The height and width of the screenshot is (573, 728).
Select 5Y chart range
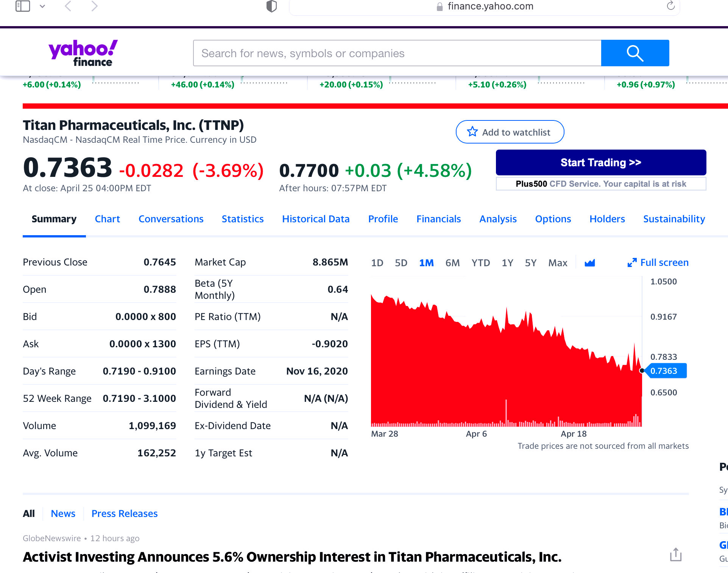click(531, 263)
